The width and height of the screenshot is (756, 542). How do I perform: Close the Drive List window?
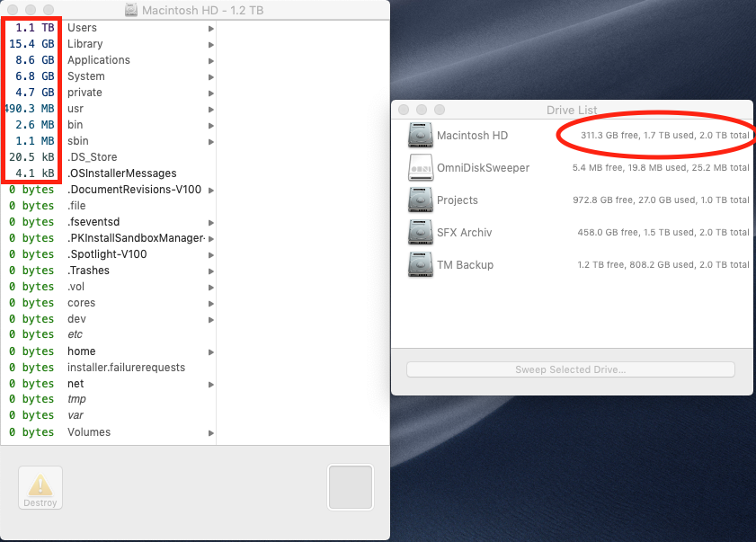tap(404, 110)
